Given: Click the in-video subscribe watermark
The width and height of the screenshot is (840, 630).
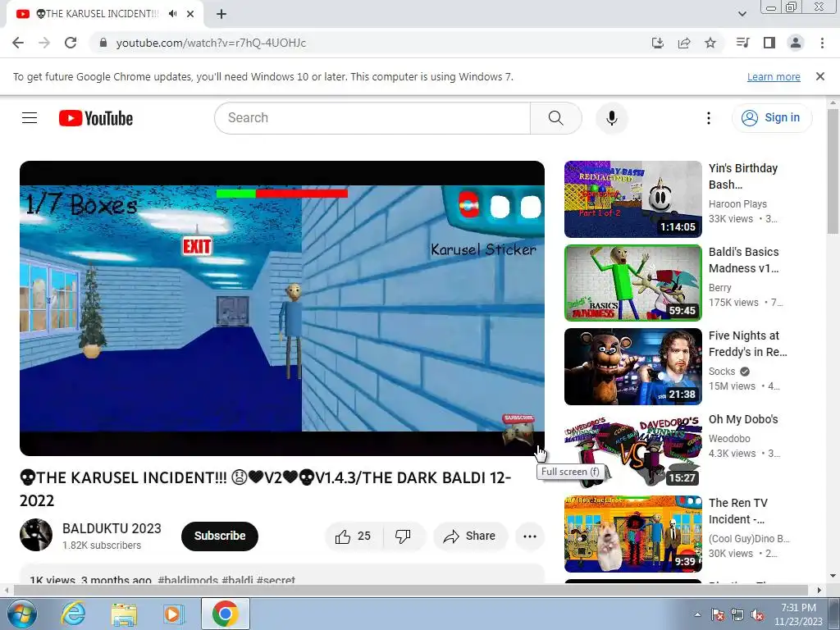Looking at the screenshot, I should pyautogui.click(x=518, y=429).
